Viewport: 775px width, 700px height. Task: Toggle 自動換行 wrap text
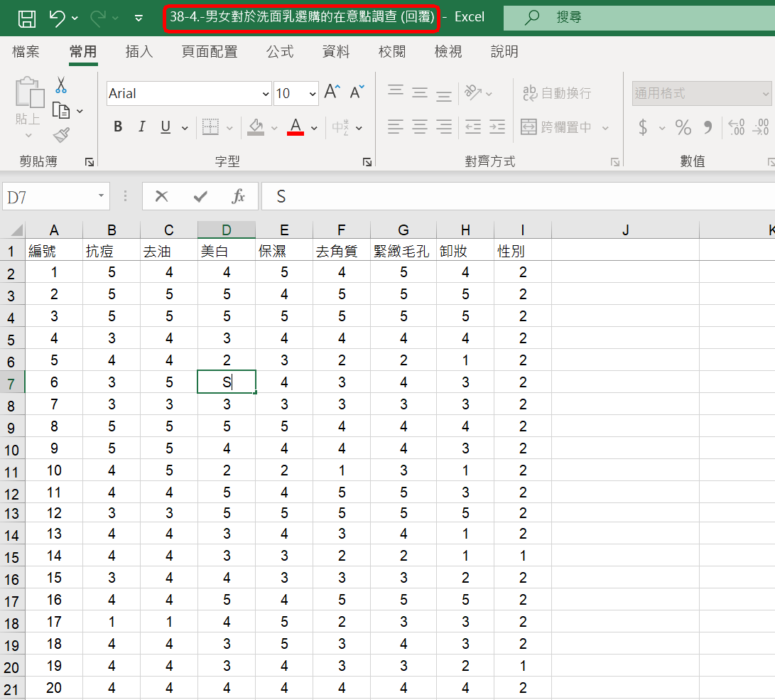557,93
